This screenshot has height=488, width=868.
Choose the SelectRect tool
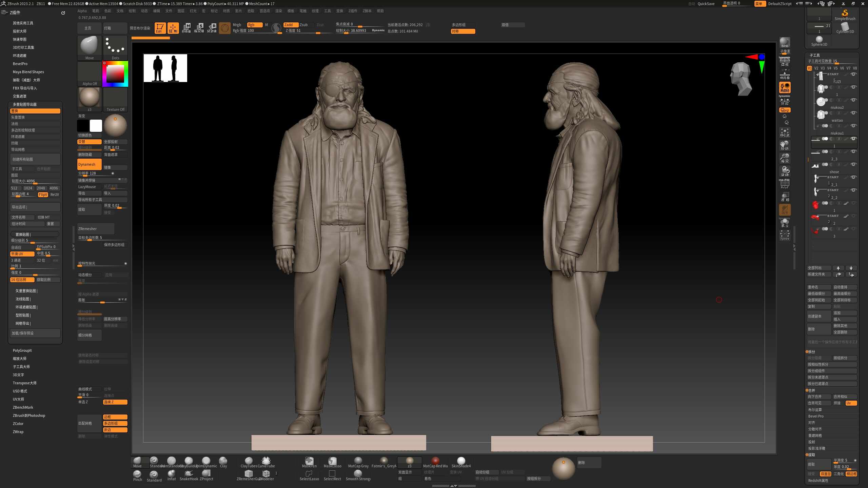pos(332,474)
